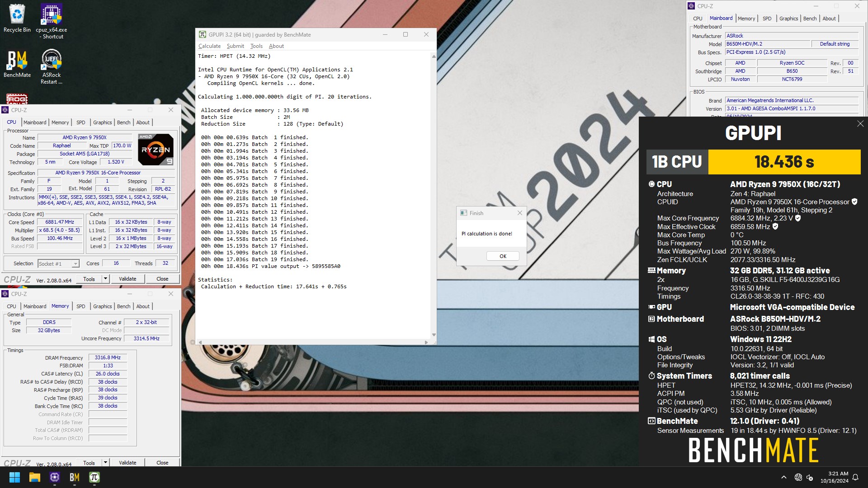868x488 pixels.
Task: Click the DRAM Frequency value 3316.8 MHz
Action: 108,357
